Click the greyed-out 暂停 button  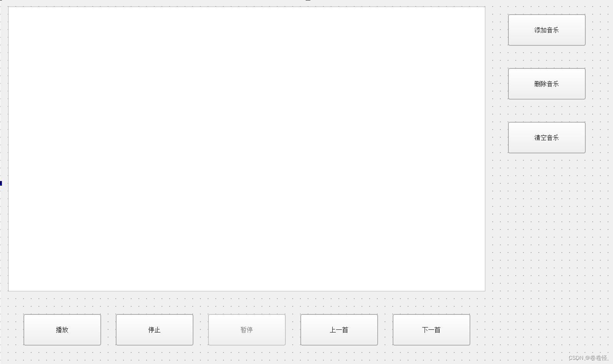coord(247,330)
